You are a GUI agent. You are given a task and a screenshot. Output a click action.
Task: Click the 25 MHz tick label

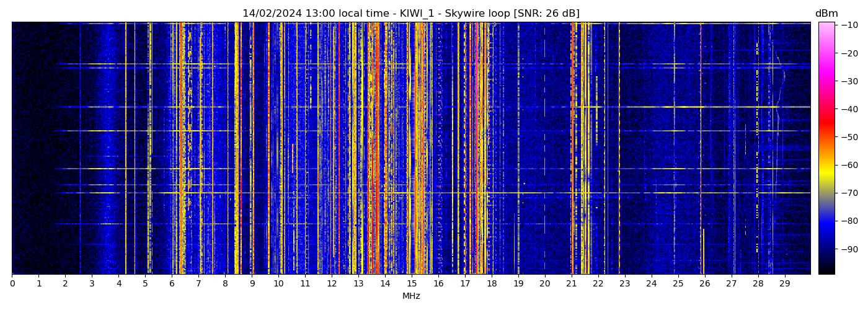pos(678,283)
